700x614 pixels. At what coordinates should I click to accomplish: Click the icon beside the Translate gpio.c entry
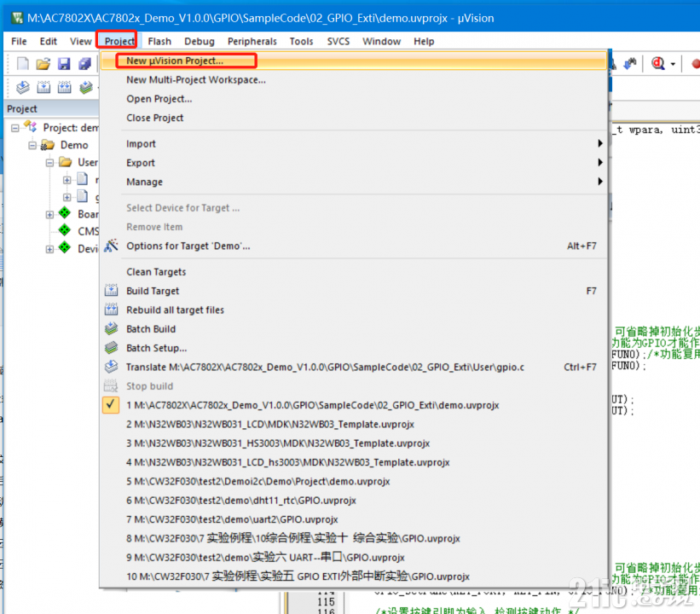point(111,367)
